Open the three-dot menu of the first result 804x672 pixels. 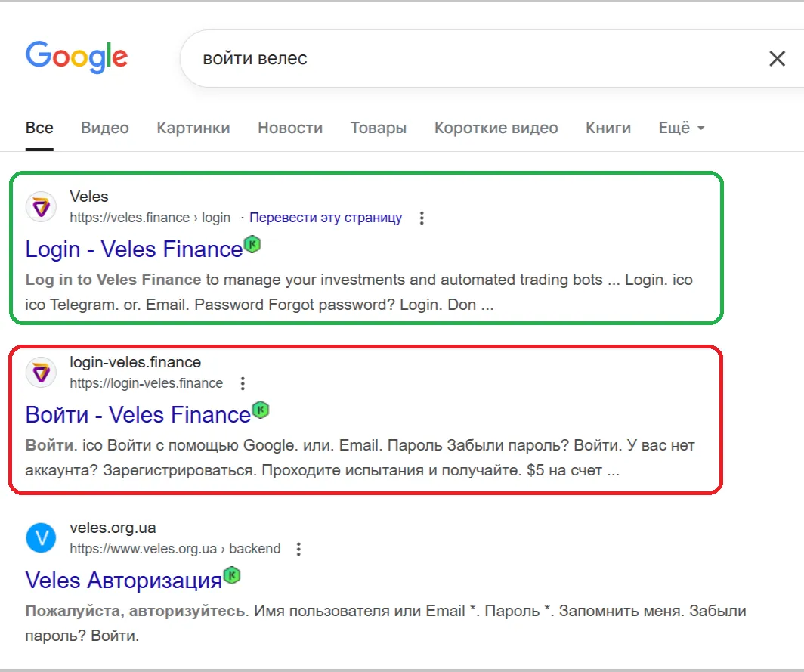coord(422,217)
